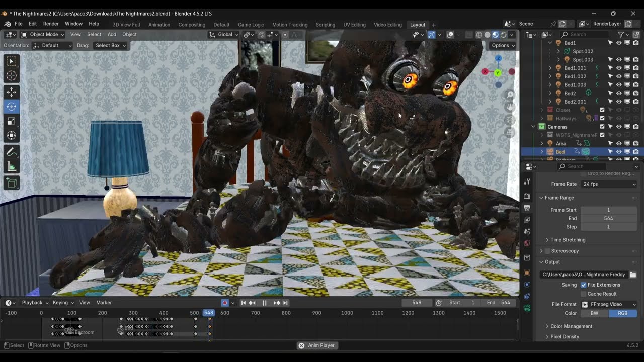Click Frame End field 564 in properties
Screen dimensions: 644x362
(x=608, y=218)
